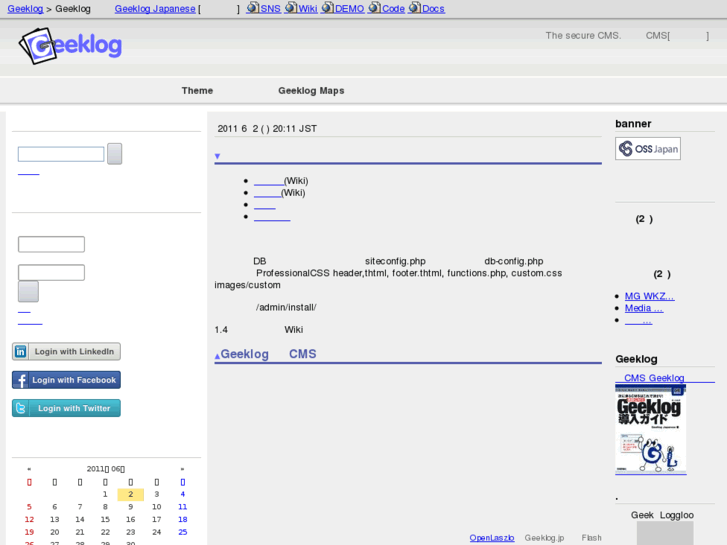The height and width of the screenshot is (545, 727).
Task: Click the search submit button
Action: 115,154
